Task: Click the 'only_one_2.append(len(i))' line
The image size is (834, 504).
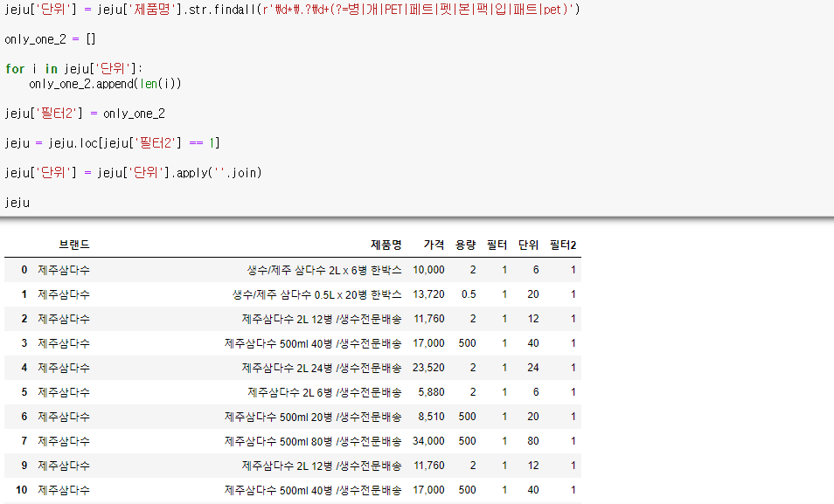Action: coord(105,84)
